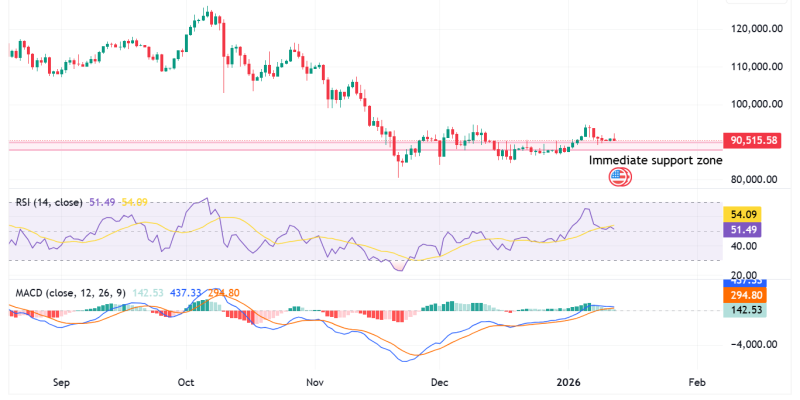
Task: Click the purple 51.49 value in RSI legend
Action: 103,202
